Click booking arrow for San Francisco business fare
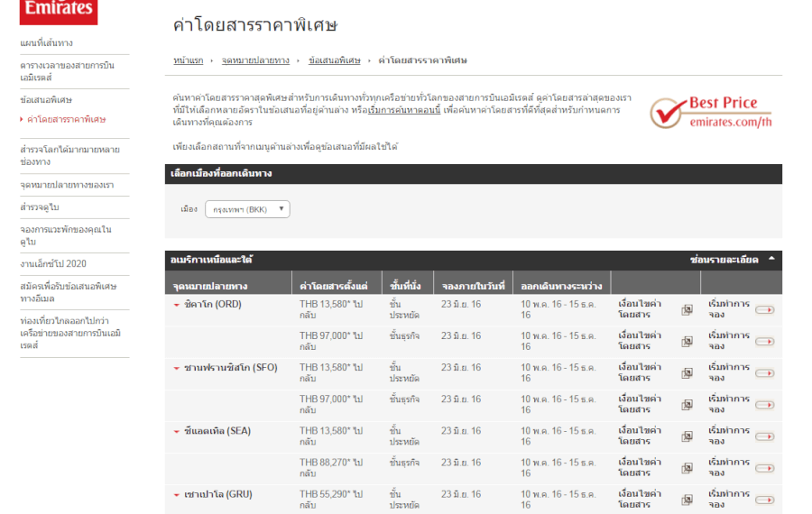The width and height of the screenshot is (812, 514). click(x=764, y=405)
